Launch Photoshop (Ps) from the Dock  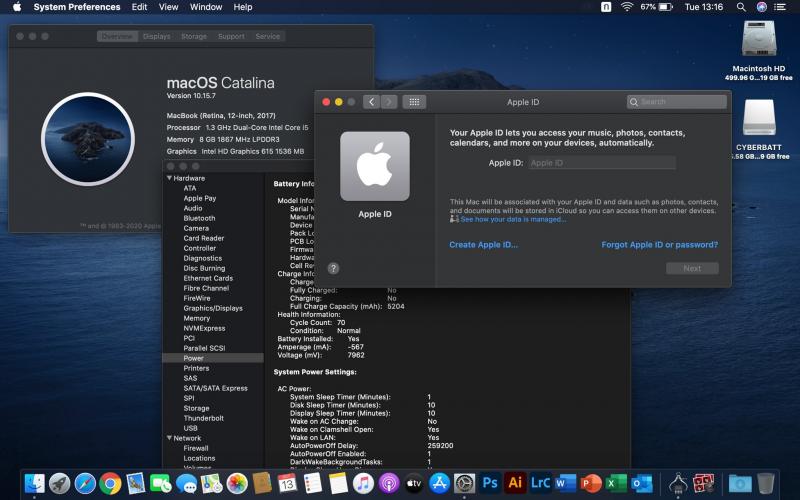point(490,483)
